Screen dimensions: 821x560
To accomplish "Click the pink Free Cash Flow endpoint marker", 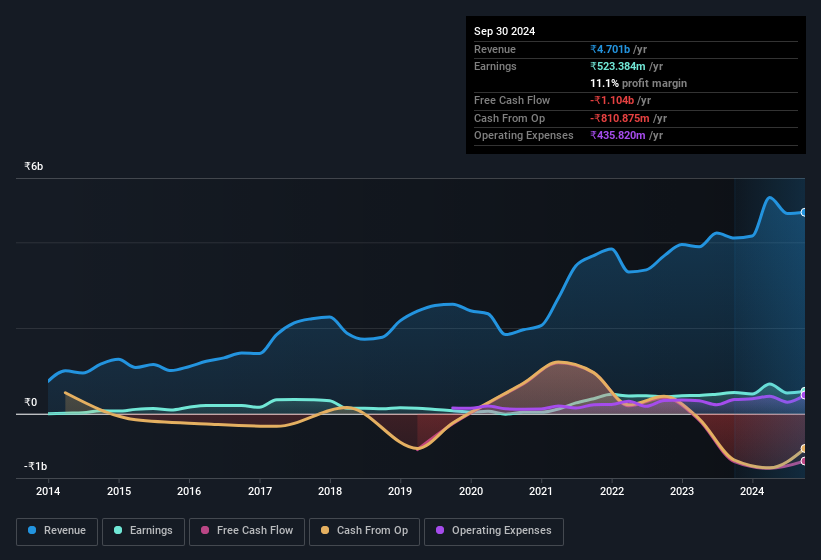I will click(x=804, y=461).
